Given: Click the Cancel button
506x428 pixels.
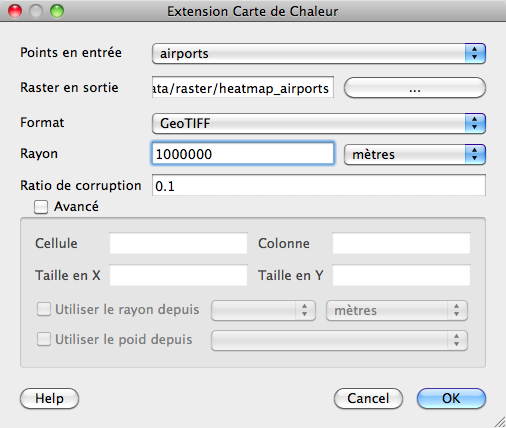Looking at the screenshot, I should click(368, 398).
